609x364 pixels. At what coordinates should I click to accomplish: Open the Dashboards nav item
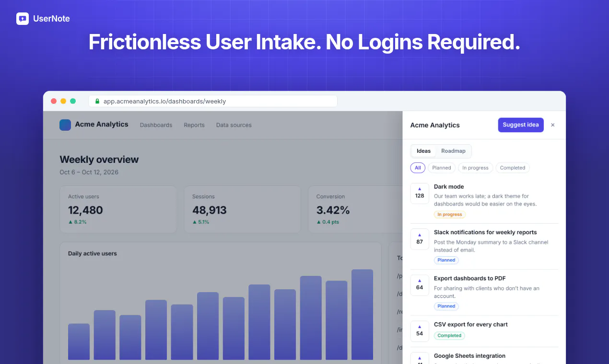pyautogui.click(x=156, y=125)
